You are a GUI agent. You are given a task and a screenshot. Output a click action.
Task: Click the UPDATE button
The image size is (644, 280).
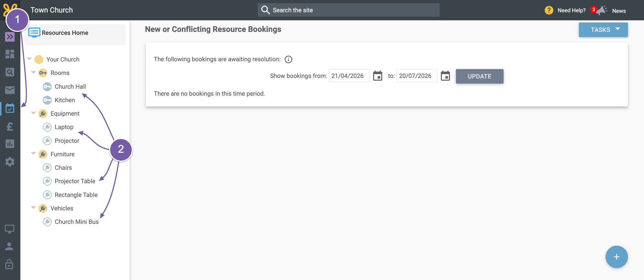click(479, 76)
